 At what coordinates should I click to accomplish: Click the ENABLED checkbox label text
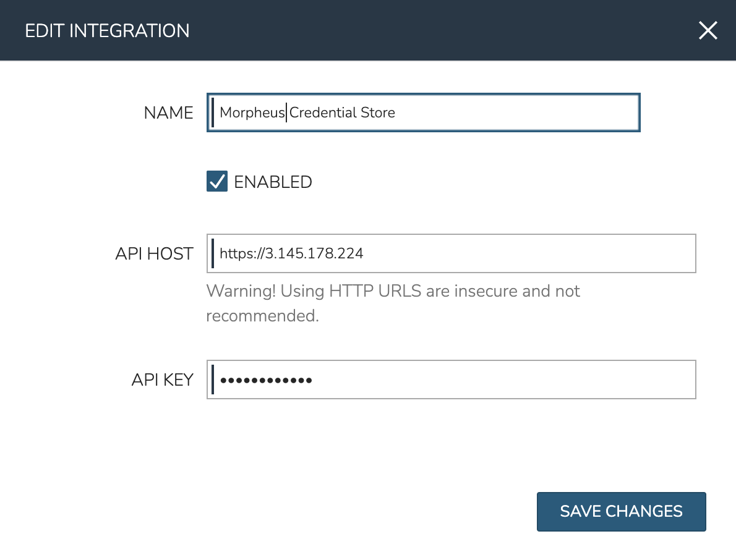[273, 182]
